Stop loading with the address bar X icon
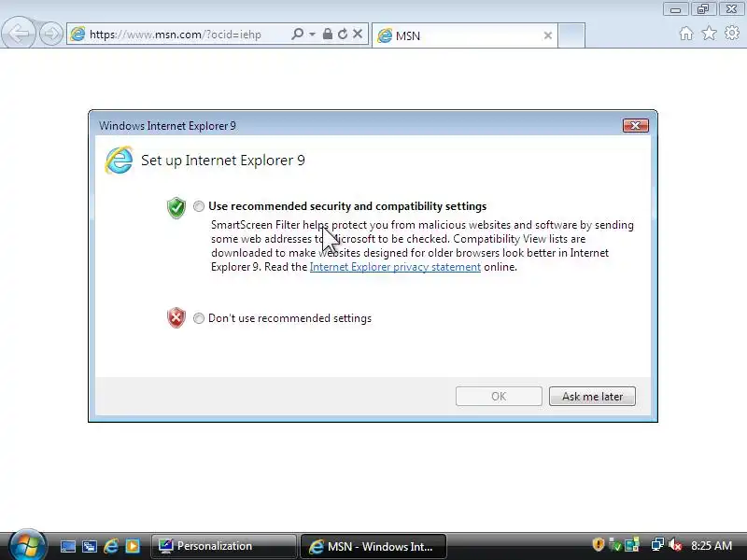Viewport: 747px width, 560px height. click(x=358, y=34)
